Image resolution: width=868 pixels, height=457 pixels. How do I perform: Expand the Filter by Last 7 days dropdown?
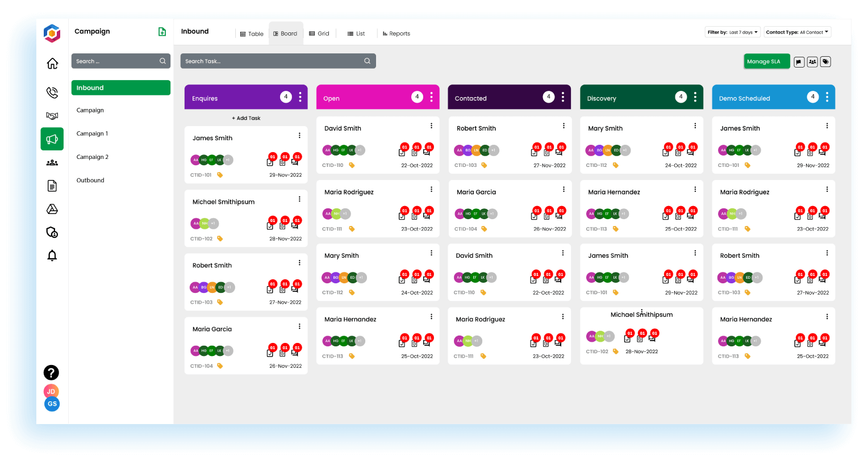tap(733, 32)
